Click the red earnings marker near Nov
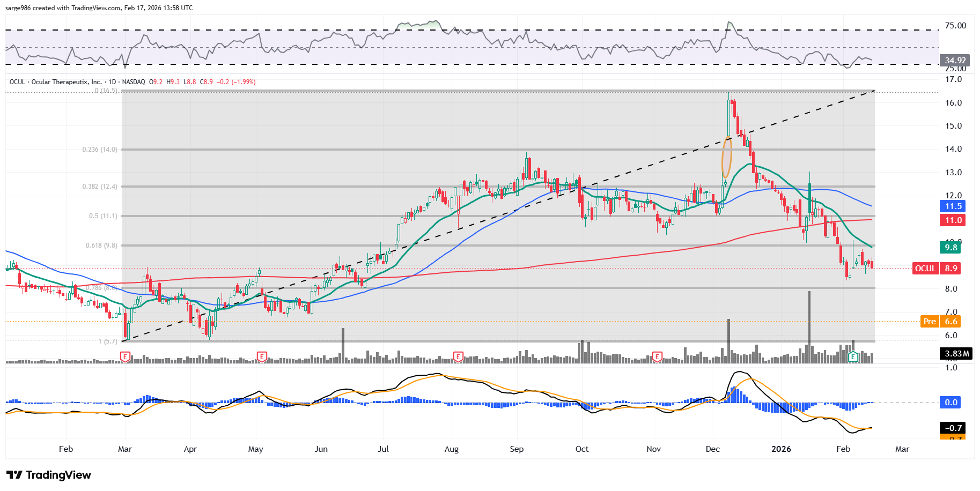This screenshot has height=491, width=980. [657, 356]
